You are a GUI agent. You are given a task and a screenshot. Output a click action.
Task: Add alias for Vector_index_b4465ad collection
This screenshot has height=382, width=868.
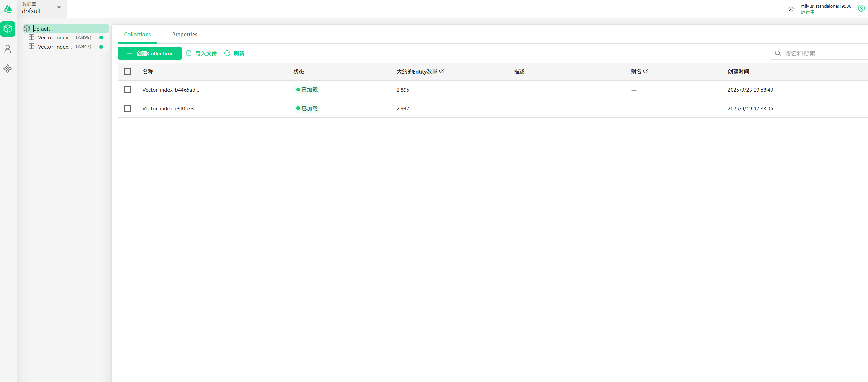634,90
